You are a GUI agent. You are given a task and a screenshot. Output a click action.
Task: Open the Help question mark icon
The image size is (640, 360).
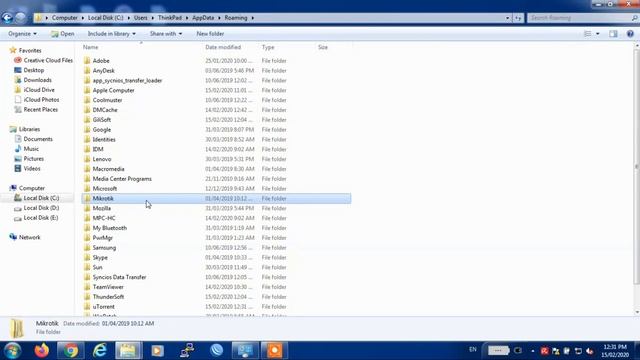point(630,34)
